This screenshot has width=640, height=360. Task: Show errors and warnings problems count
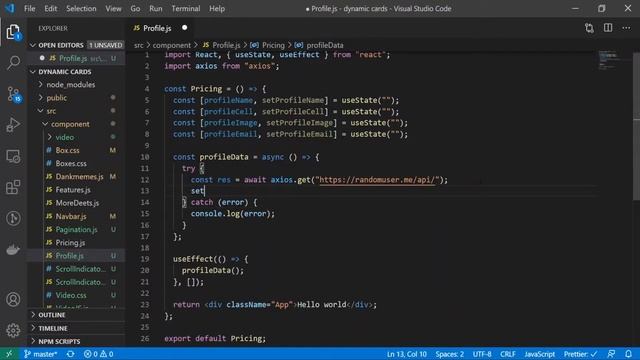click(98, 354)
